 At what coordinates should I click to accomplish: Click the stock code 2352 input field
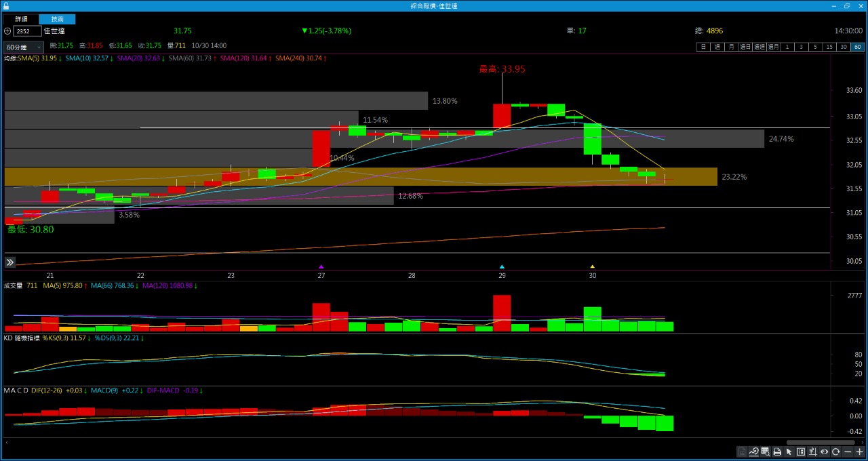pyautogui.click(x=27, y=31)
